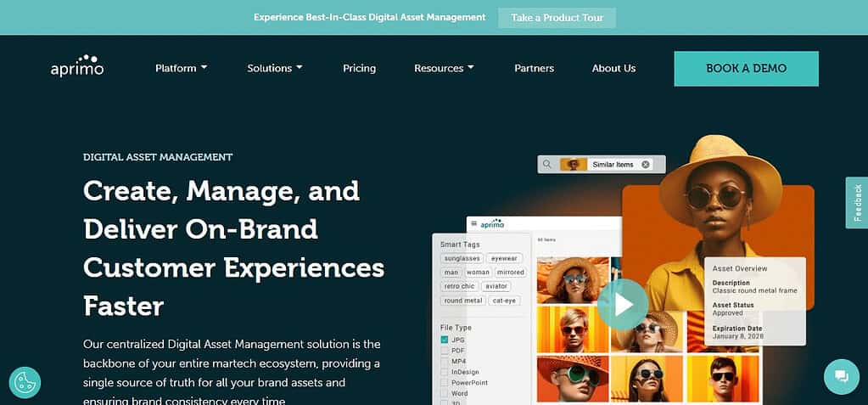Select the eyewear smart tag
The width and height of the screenshot is (868, 405).
coord(504,258)
